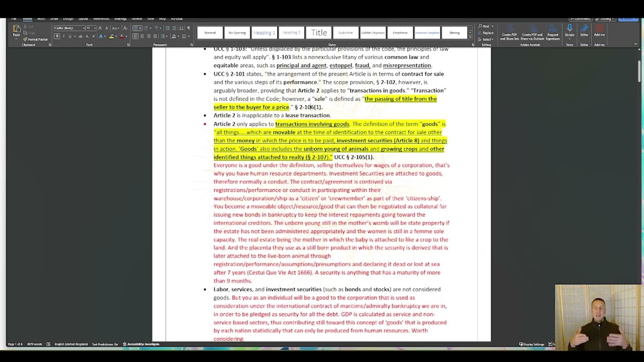Open the Replace tool
This screenshot has height=362, width=644.
[x=485, y=33]
